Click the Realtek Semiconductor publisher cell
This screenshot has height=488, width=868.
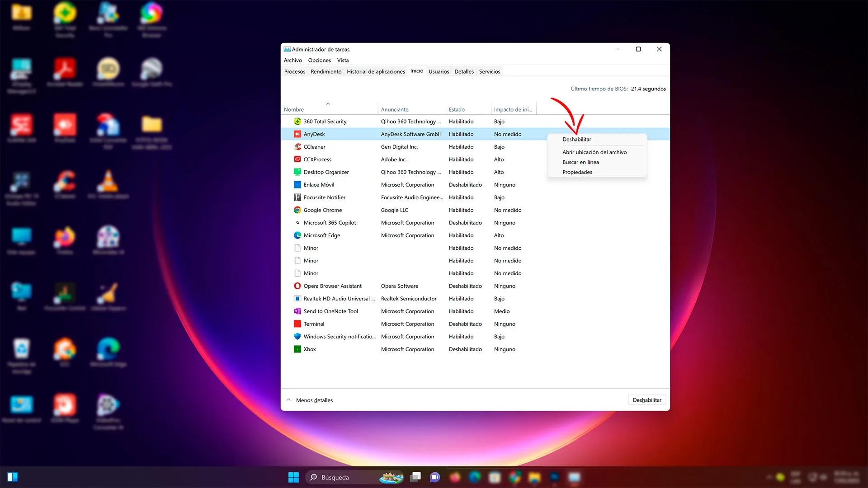coord(409,299)
